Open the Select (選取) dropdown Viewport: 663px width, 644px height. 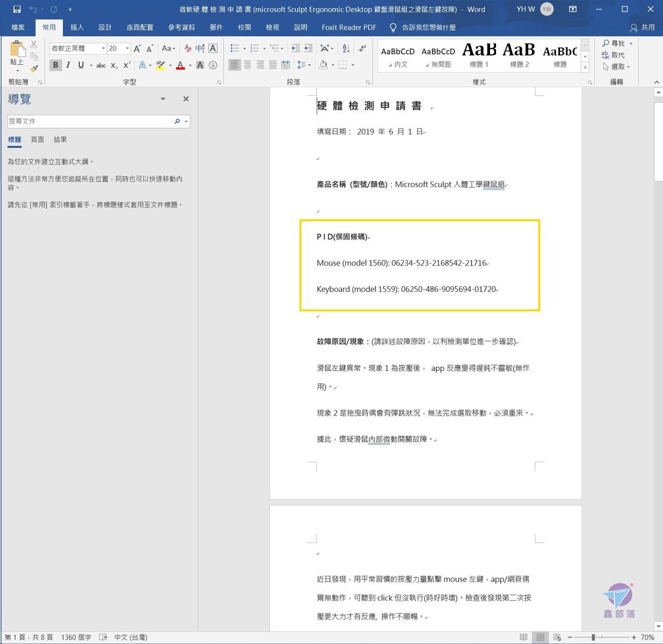click(616, 67)
